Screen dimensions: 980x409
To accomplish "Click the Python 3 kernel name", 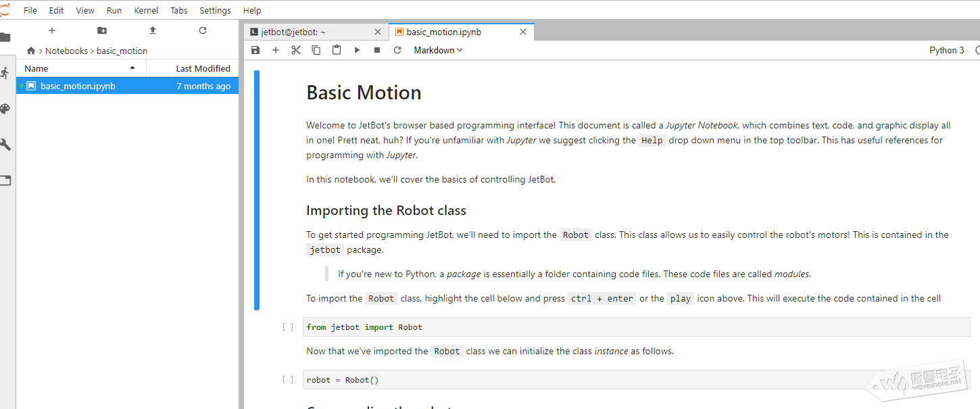I will click(946, 50).
